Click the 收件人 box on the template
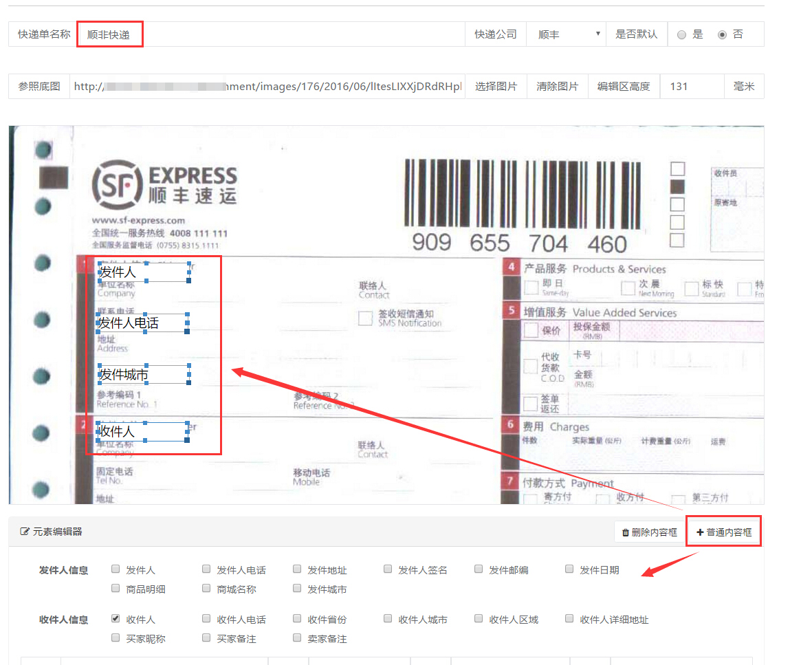Image resolution: width=812 pixels, height=665 pixels. tap(143, 432)
